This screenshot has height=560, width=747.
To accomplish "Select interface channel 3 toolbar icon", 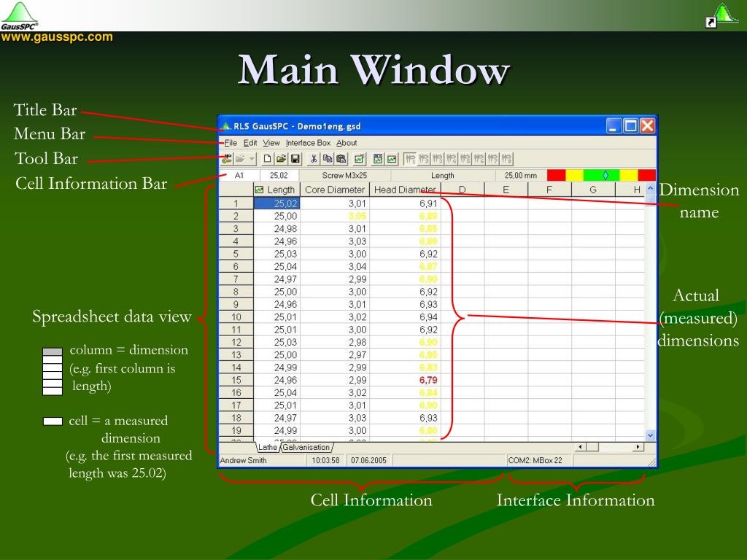I will (x=438, y=158).
